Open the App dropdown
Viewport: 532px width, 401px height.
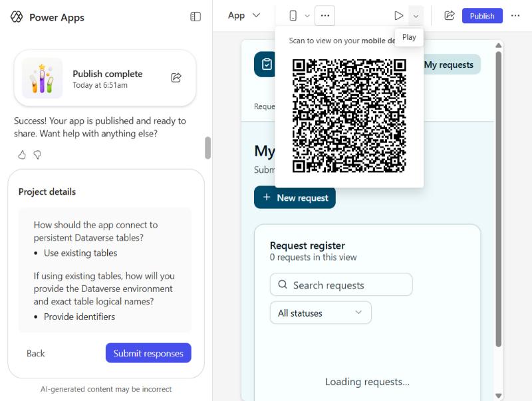click(244, 15)
